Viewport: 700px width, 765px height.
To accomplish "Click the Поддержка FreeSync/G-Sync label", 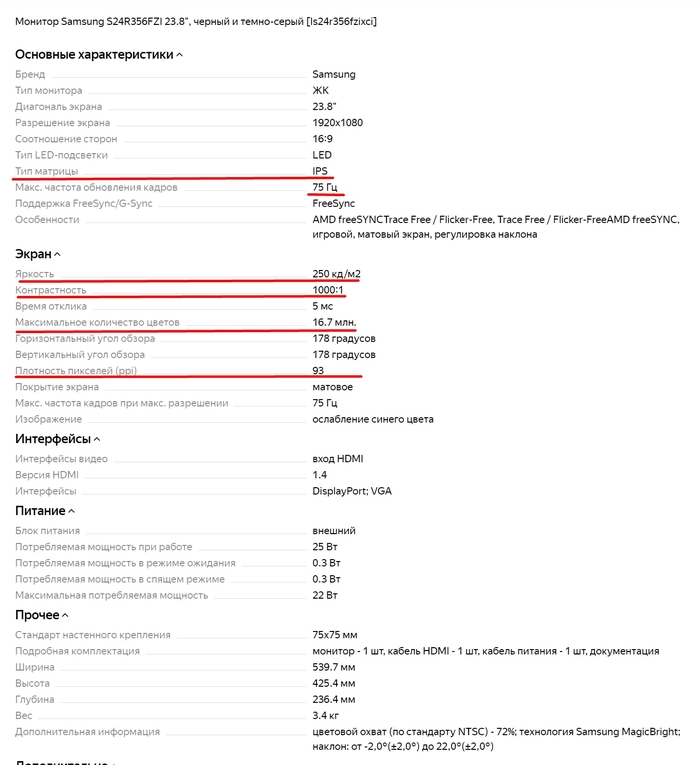I will 83,203.
